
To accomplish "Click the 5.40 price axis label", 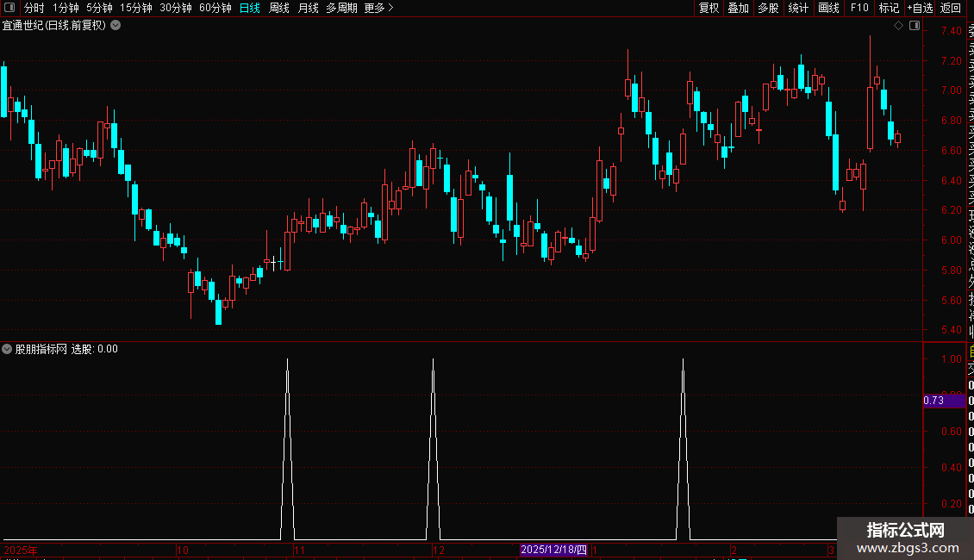I will tap(951, 330).
